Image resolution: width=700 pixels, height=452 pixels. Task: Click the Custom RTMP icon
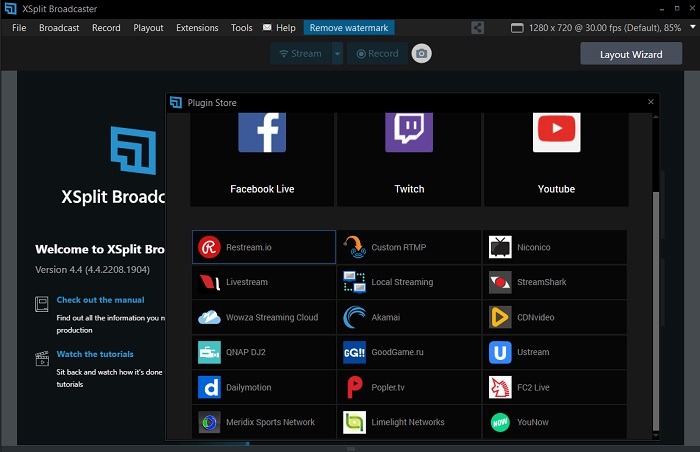[x=355, y=247]
